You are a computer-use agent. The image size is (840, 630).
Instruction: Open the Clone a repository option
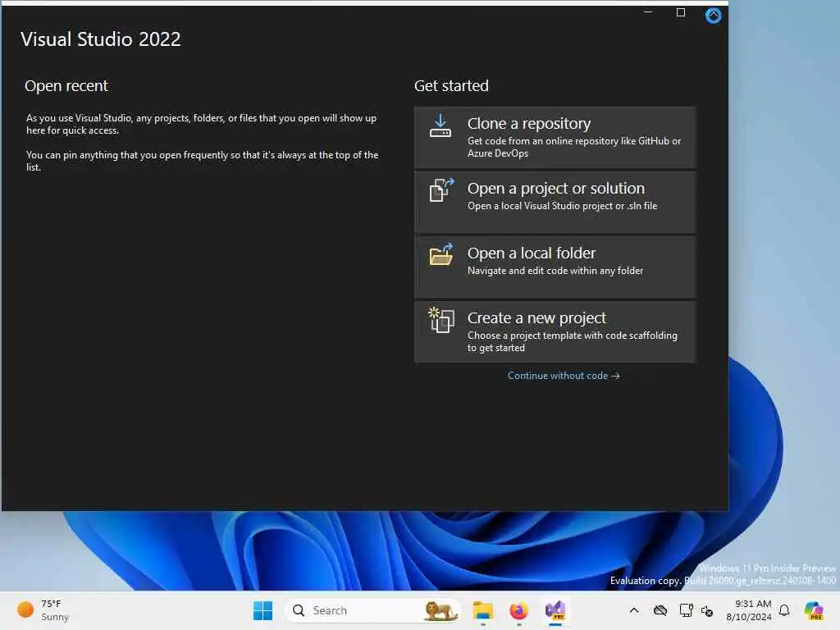coord(555,138)
